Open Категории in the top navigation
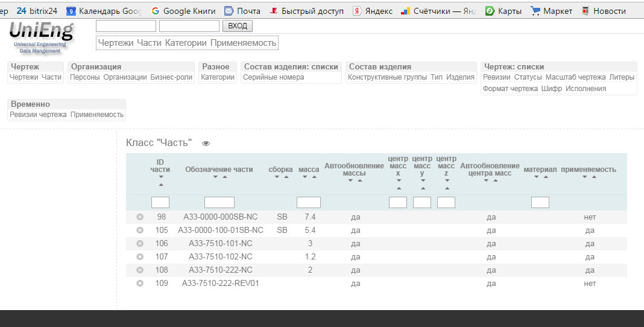Screen dimensions: 644x327 [186, 43]
